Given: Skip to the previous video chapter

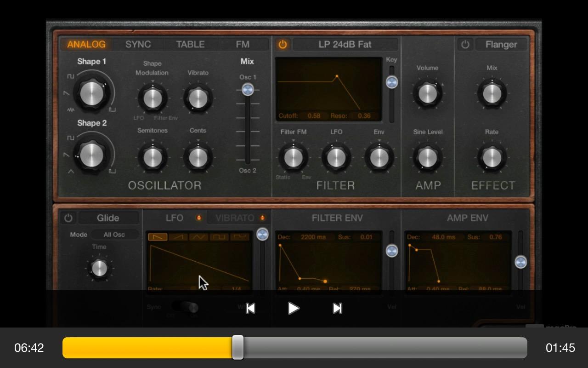Looking at the screenshot, I should [250, 308].
